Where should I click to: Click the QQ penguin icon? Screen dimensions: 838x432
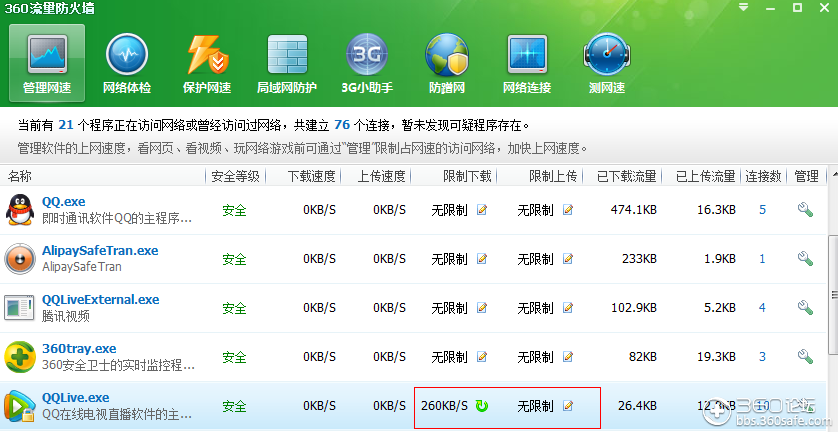click(20, 210)
